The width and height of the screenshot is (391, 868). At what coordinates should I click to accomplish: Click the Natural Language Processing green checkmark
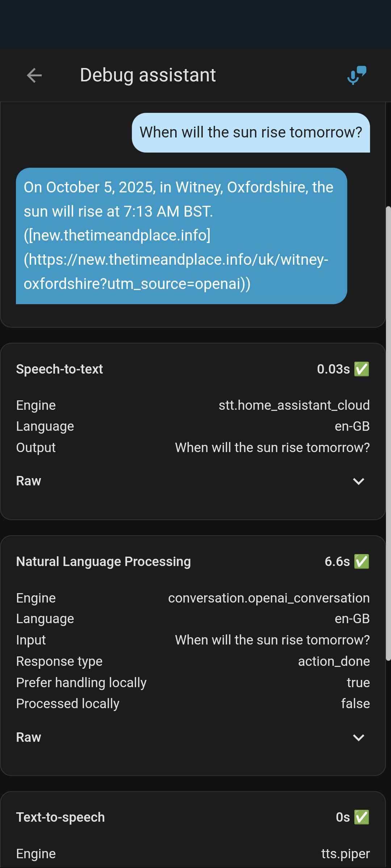point(361,562)
